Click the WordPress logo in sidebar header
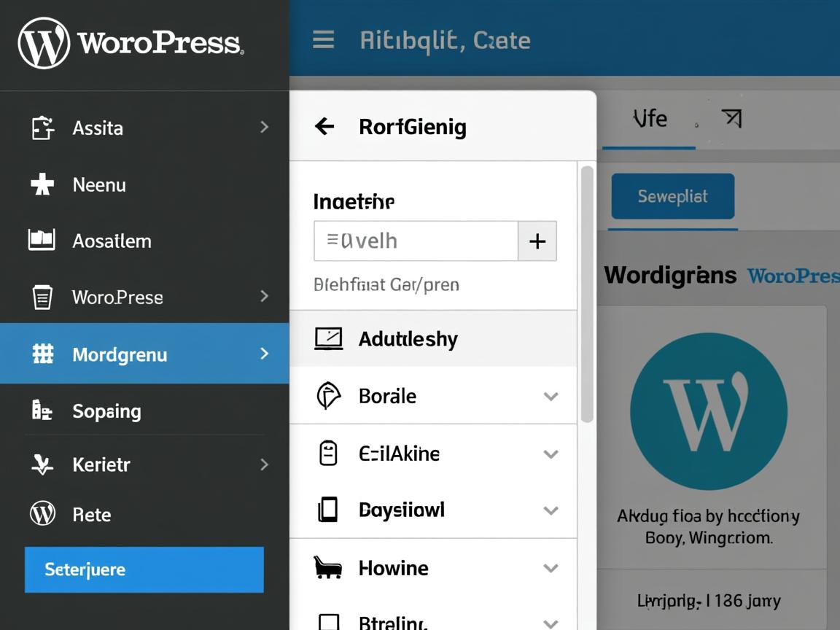 pos(44,44)
